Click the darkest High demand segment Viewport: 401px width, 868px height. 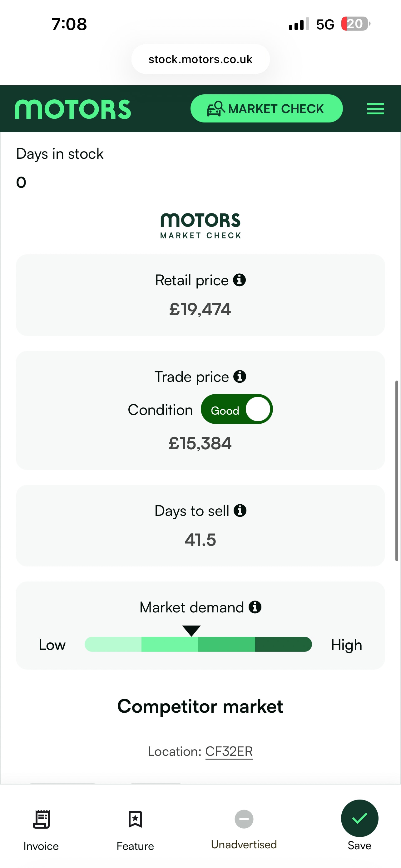pos(283,644)
